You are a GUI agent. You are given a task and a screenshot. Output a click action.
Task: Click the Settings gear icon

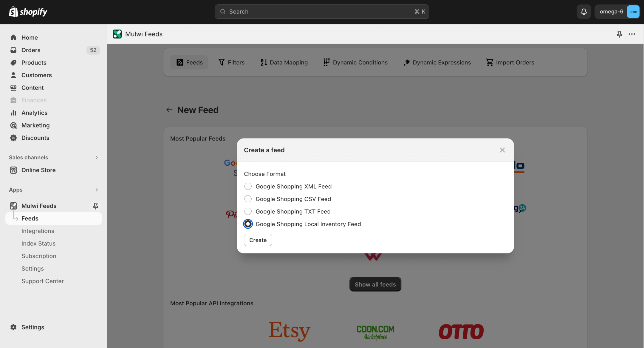[13, 327]
